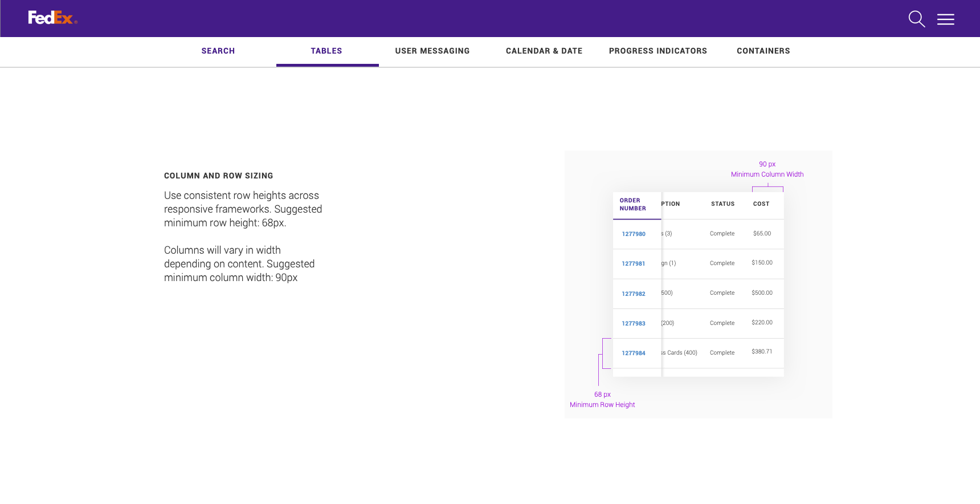Open order 1277983

click(634, 324)
